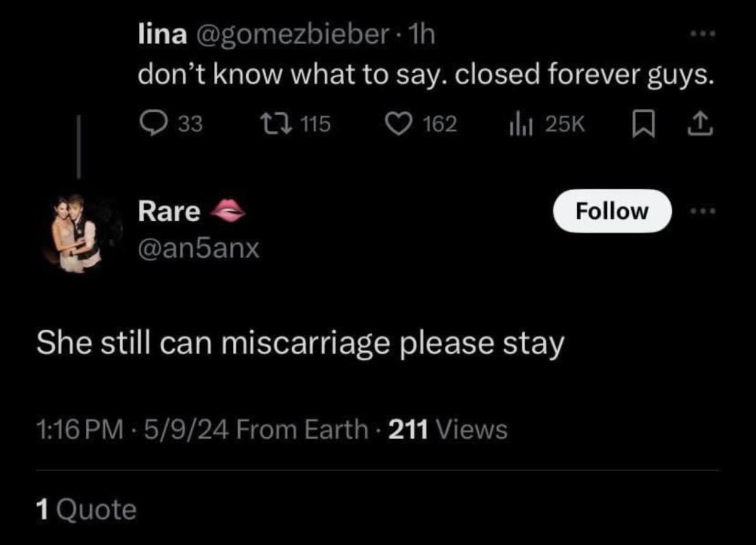View the 1 Quote list
The width and height of the screenshot is (756, 545).
point(87,509)
